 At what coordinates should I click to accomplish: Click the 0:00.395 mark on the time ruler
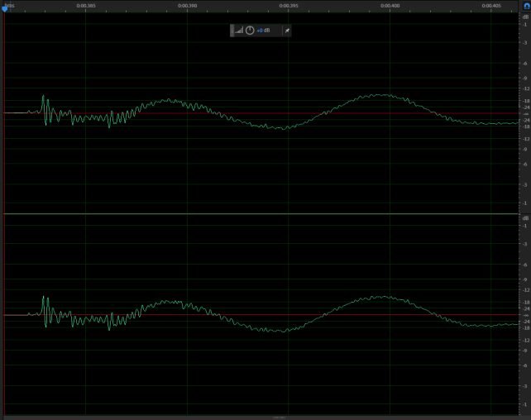click(x=289, y=6)
